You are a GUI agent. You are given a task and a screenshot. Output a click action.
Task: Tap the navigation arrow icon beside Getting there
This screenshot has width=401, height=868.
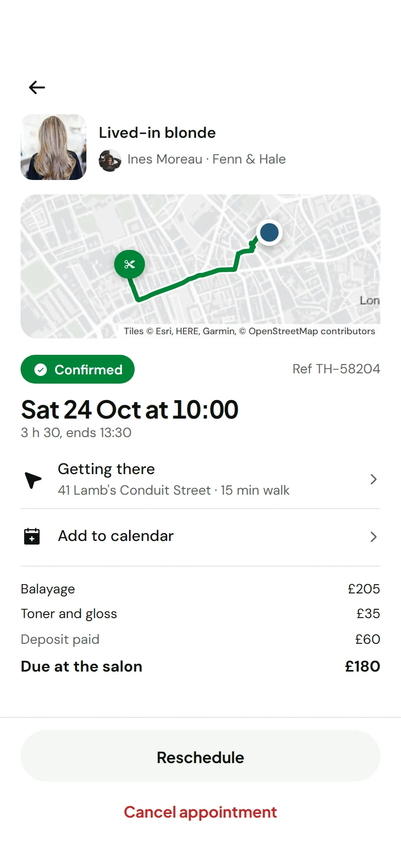33,480
